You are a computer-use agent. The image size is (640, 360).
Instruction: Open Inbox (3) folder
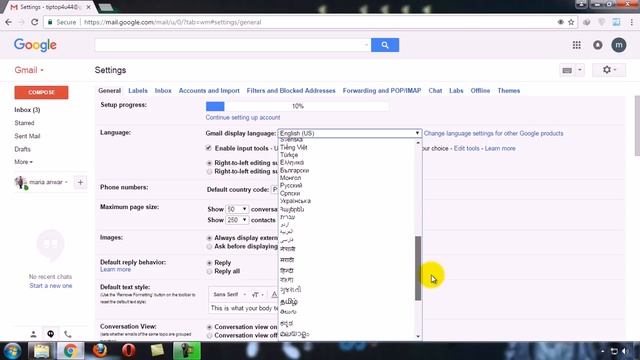pyautogui.click(x=27, y=110)
